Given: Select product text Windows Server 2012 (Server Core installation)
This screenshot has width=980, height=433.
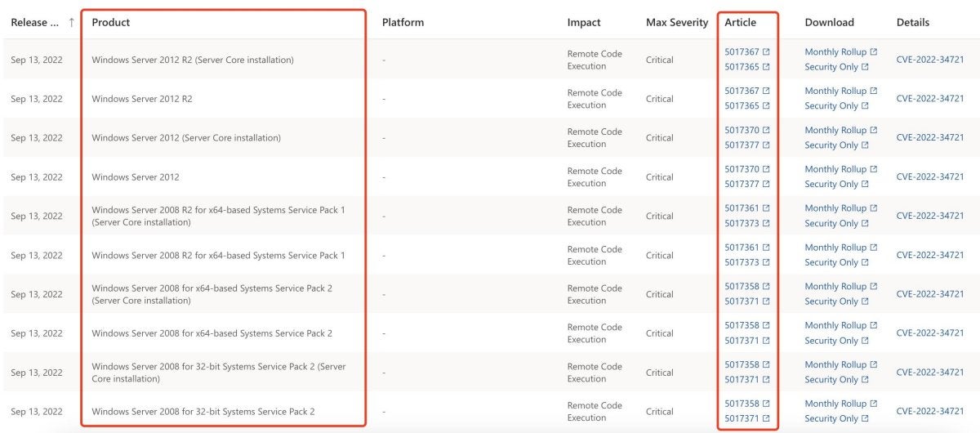Looking at the screenshot, I should pos(186,138).
